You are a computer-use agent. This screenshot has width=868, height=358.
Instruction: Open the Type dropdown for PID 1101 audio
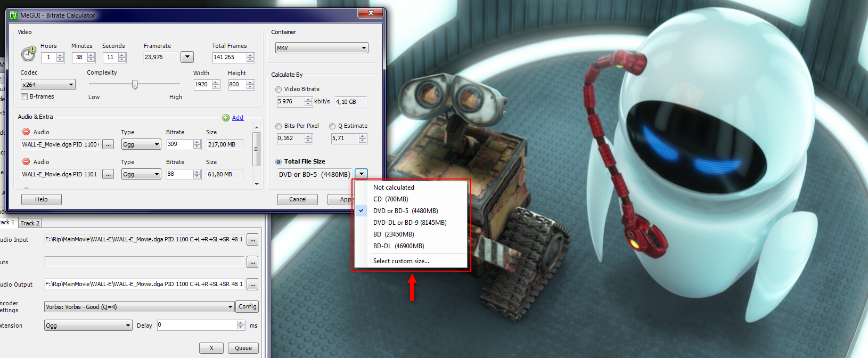pyautogui.click(x=141, y=174)
